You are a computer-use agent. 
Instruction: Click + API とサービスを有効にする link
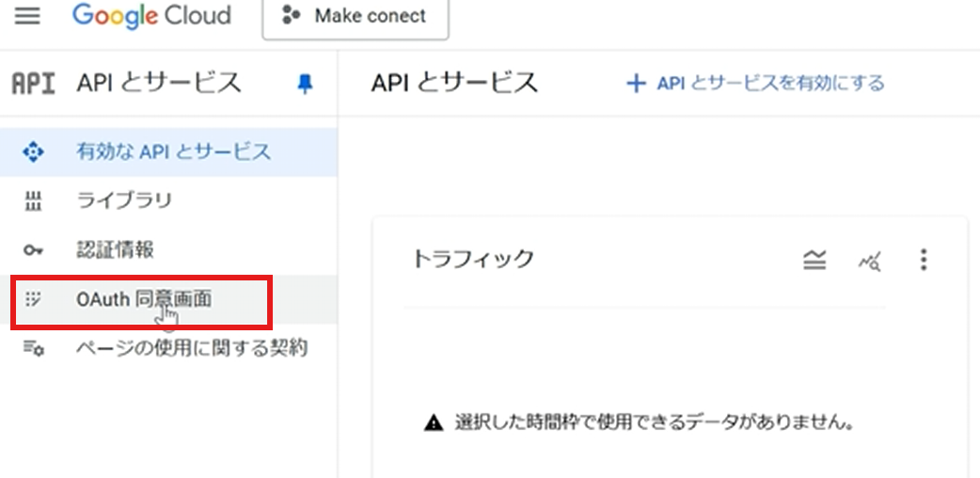[755, 84]
